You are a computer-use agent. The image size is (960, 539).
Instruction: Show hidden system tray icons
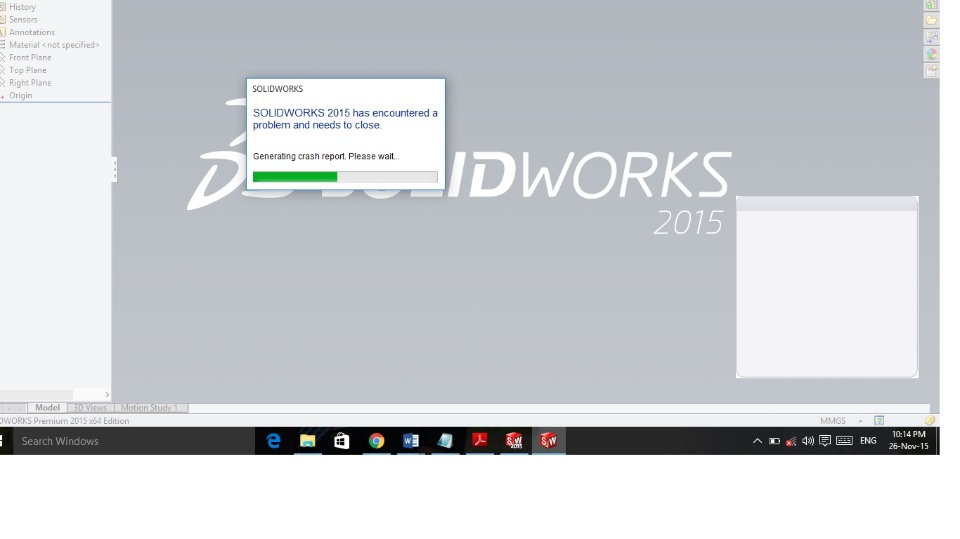tap(757, 441)
